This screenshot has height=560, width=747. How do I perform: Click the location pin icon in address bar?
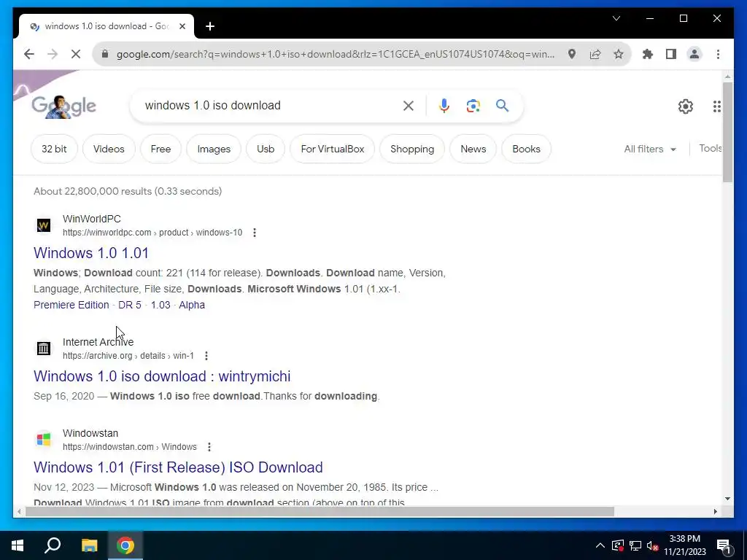click(x=572, y=54)
